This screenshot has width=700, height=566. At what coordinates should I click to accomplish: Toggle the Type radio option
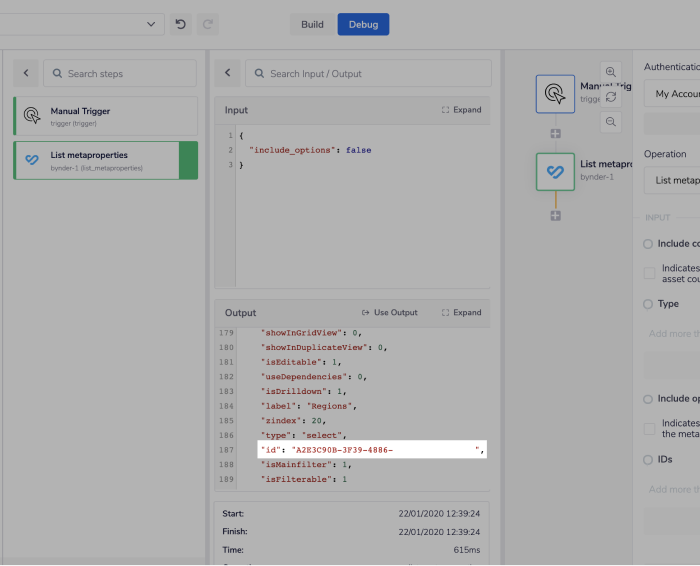(x=648, y=304)
